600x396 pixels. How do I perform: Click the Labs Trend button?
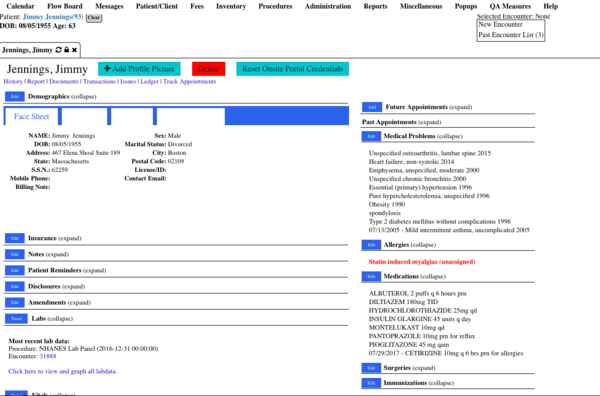16,318
